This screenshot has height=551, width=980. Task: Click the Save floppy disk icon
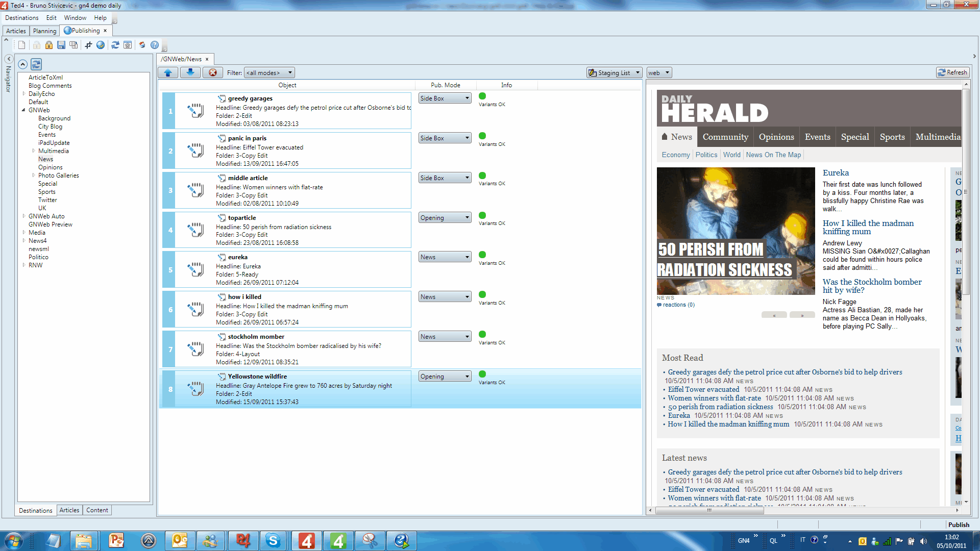pos(61,45)
